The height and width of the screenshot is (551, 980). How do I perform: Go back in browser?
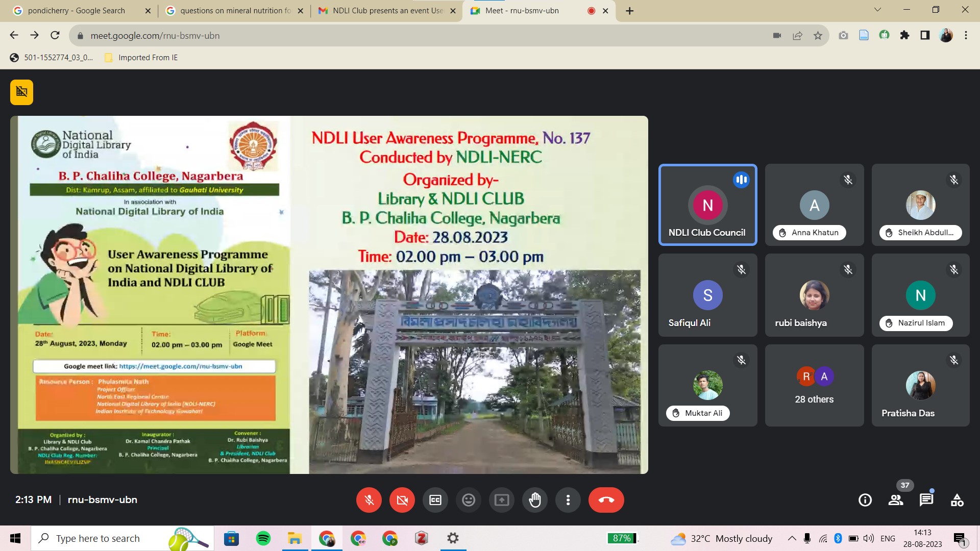14,35
